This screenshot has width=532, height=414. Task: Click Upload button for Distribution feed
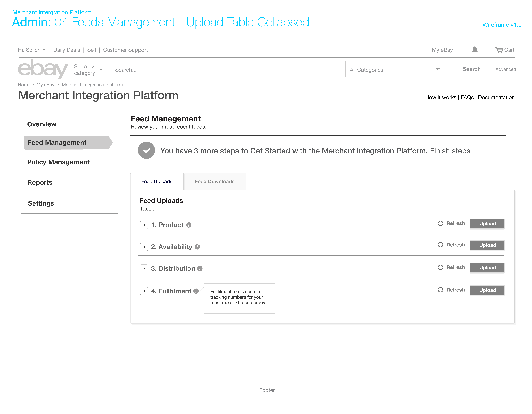487,268
